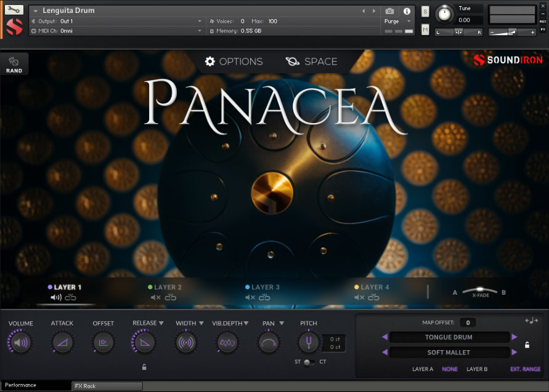This screenshot has height=392, width=549.
Task: Toggle the lock next to Soft Mallet
Action: (527, 345)
